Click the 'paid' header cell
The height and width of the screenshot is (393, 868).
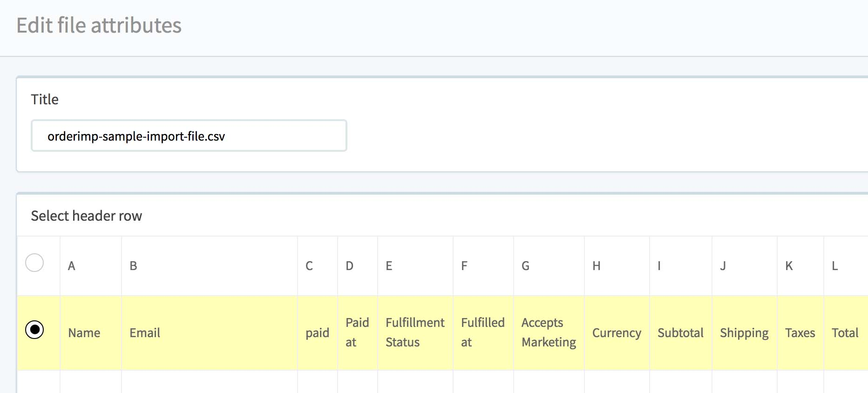pyautogui.click(x=318, y=333)
